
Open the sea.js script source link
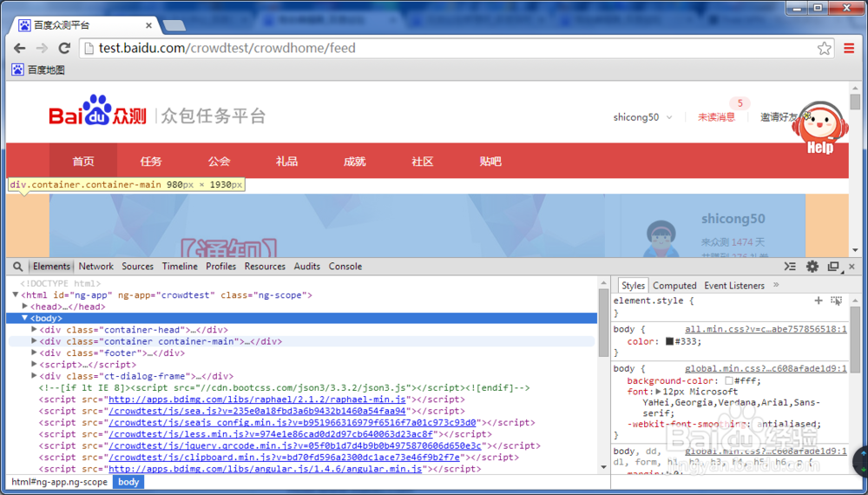point(258,411)
